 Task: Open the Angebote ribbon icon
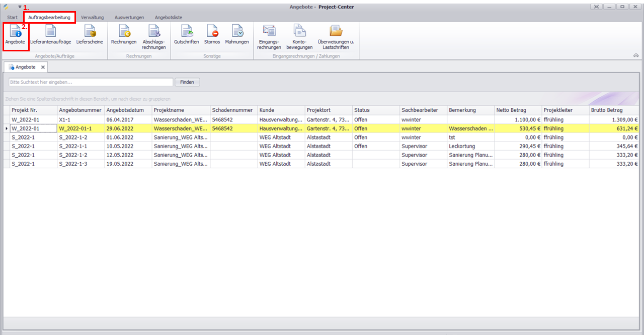tap(15, 35)
